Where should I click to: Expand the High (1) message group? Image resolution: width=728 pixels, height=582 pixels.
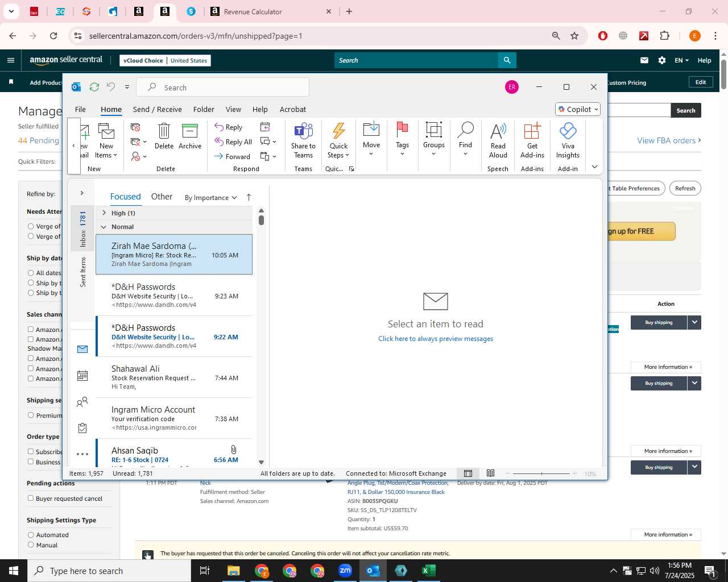click(x=104, y=213)
